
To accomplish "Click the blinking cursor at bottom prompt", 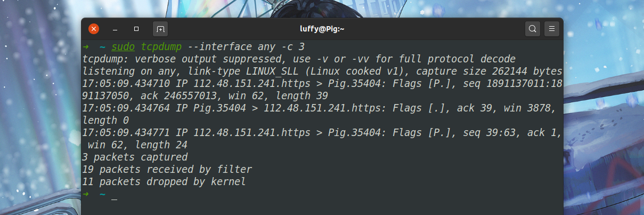I will [x=115, y=195].
